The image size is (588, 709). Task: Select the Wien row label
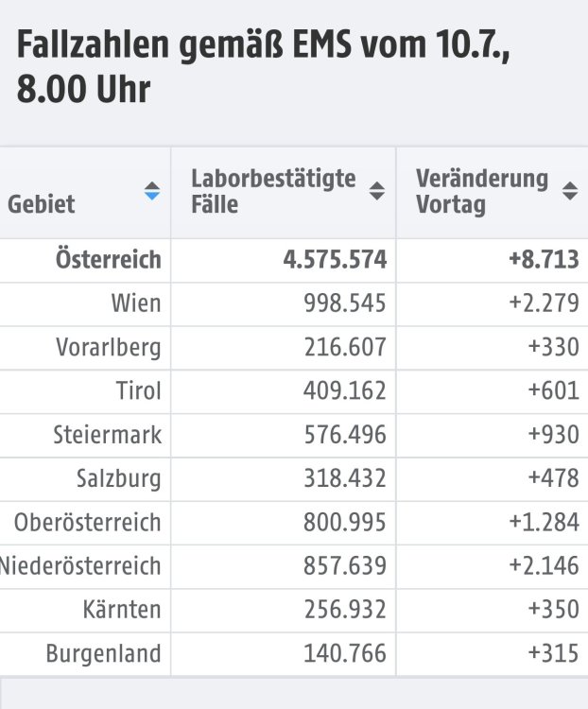[136, 303]
